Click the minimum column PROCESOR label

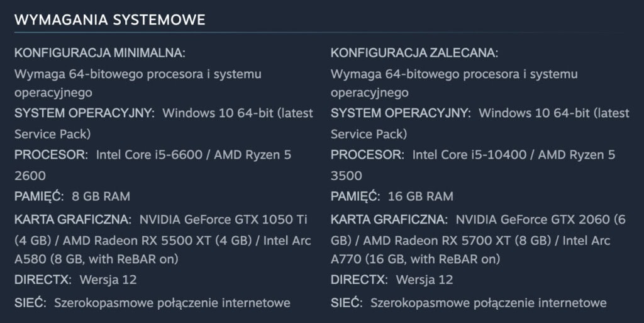(52, 155)
